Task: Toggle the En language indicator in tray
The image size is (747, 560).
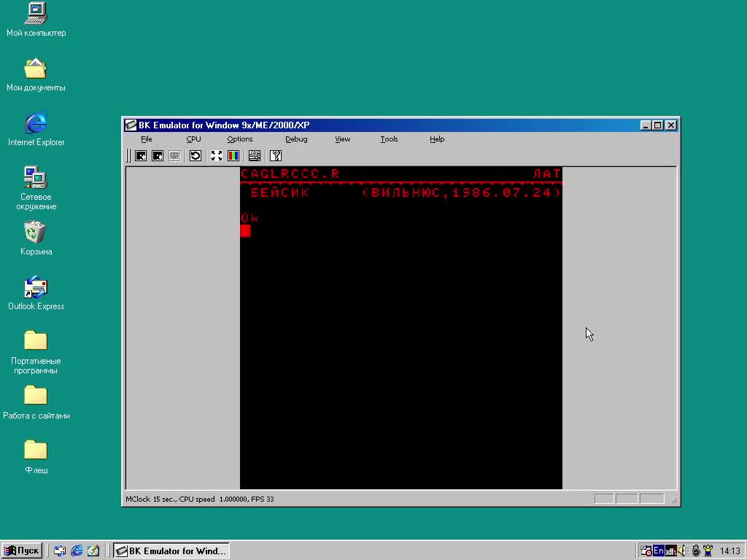Action: (659, 551)
